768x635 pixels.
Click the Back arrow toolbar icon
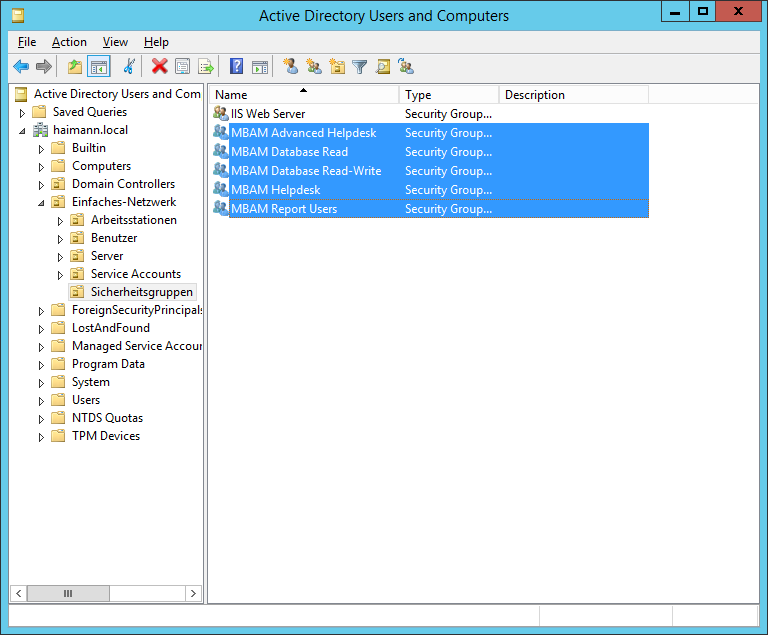coord(21,66)
